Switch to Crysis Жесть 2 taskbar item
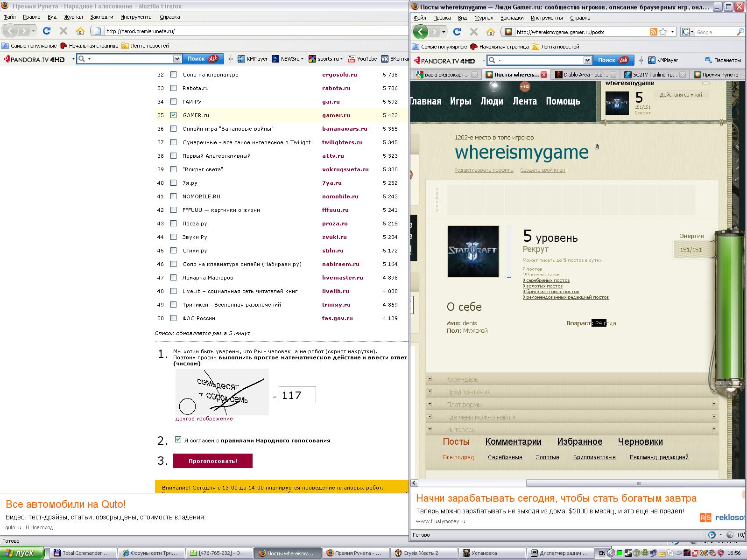 tap(423, 553)
